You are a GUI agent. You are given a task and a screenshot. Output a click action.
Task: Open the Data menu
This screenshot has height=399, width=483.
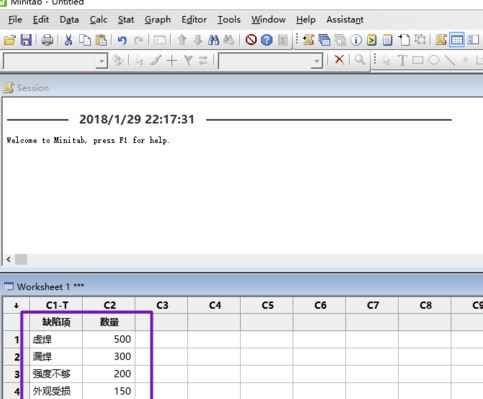[69, 20]
